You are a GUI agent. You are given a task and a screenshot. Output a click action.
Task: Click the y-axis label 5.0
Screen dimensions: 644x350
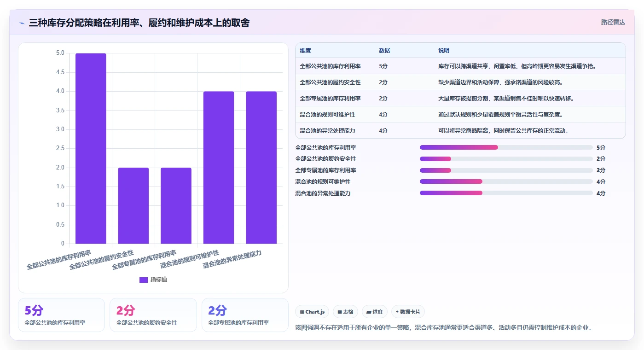pos(60,53)
